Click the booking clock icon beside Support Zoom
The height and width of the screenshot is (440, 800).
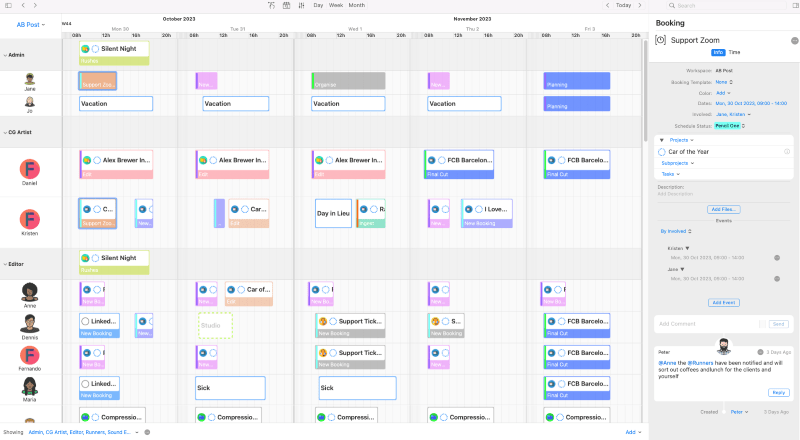point(661,40)
